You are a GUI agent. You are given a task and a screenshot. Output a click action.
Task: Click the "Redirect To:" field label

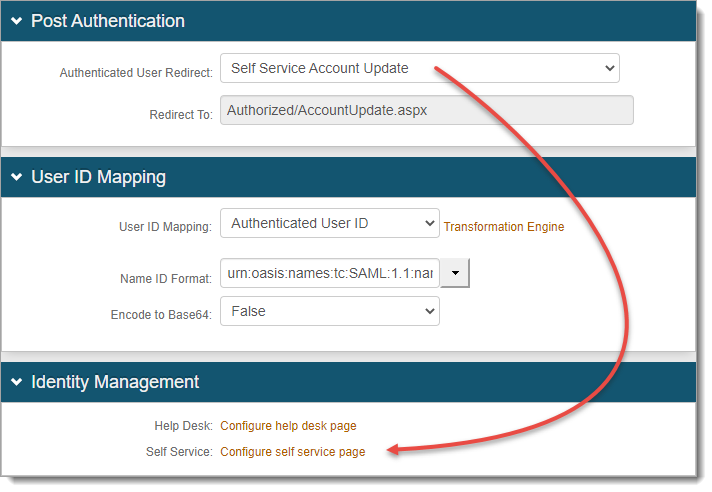point(181,115)
